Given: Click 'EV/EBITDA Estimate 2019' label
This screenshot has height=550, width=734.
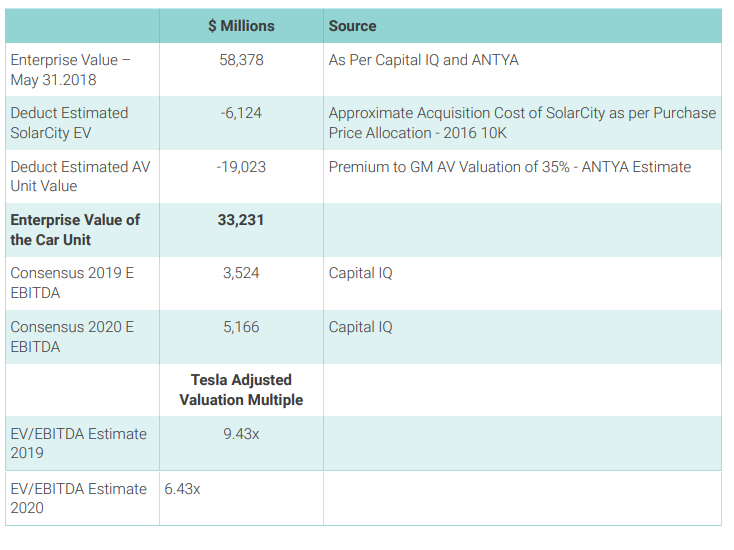Looking at the screenshot, I should pyautogui.click(x=78, y=443).
